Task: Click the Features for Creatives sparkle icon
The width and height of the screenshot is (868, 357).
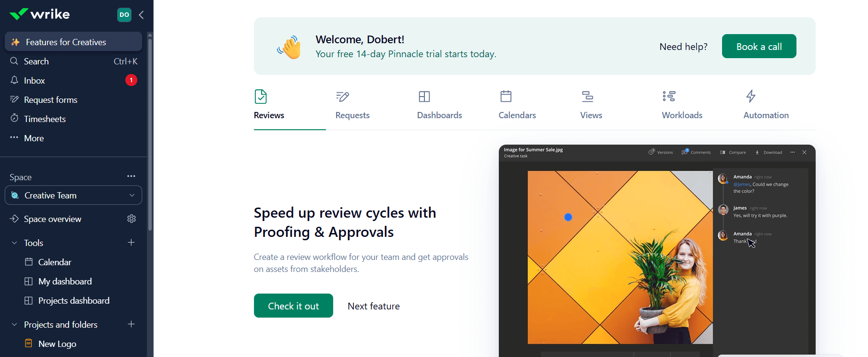Action: [15, 42]
